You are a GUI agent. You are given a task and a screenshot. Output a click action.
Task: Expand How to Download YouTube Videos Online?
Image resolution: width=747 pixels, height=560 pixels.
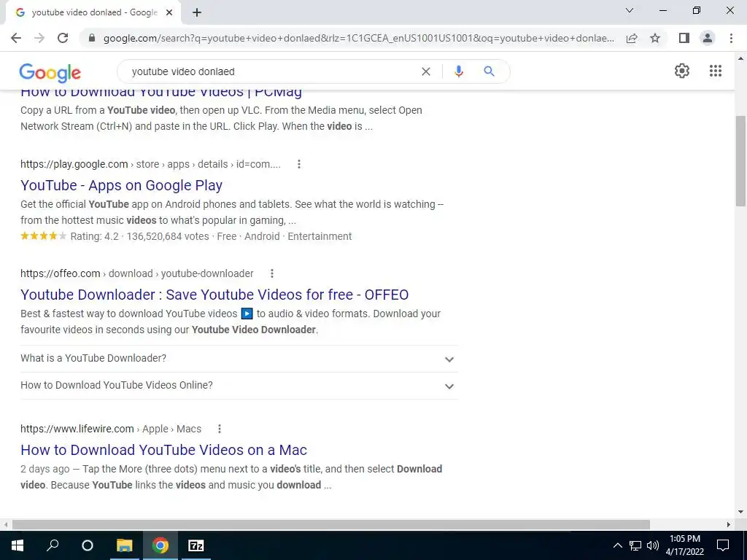239,386
